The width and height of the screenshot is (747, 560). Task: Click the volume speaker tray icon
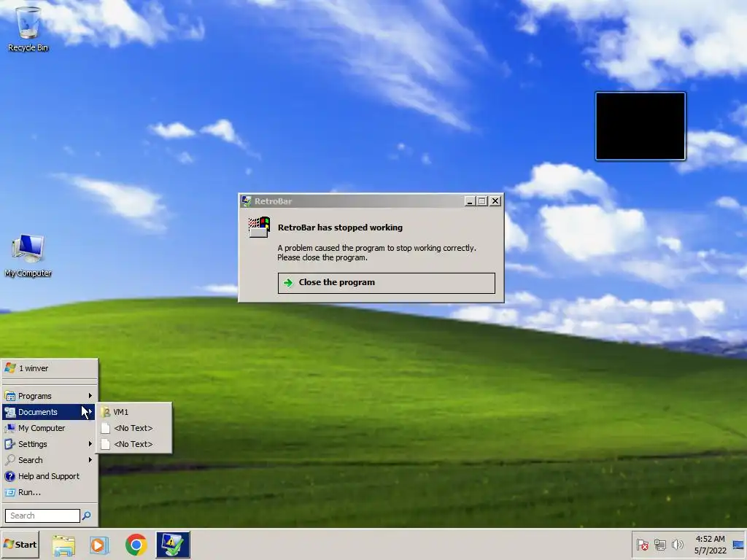tap(677, 544)
